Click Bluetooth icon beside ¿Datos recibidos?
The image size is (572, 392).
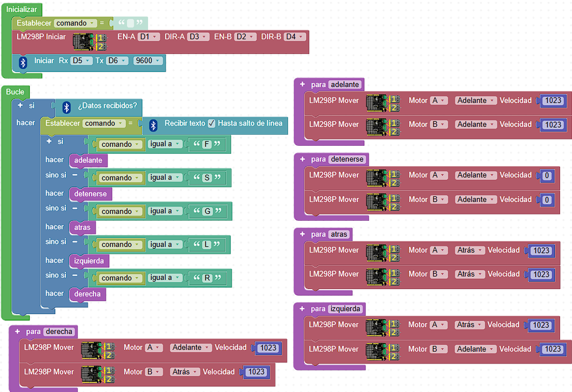[x=66, y=107]
